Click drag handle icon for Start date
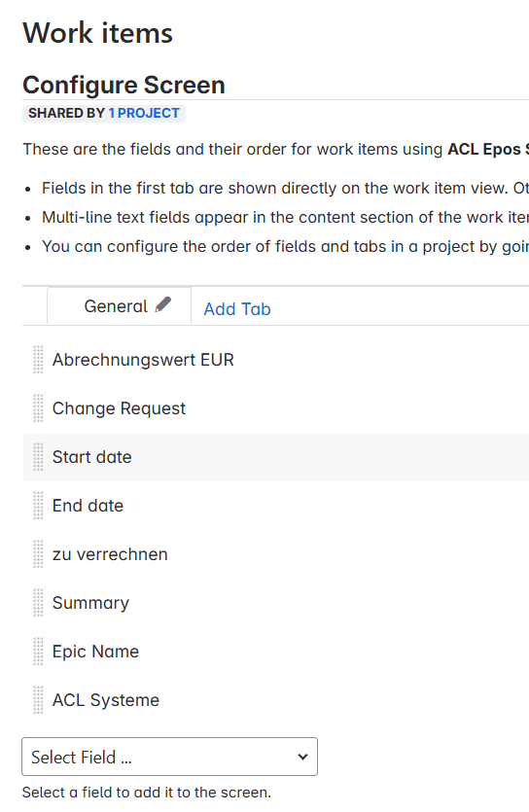Screen dimensions: 529x812 (38, 457)
